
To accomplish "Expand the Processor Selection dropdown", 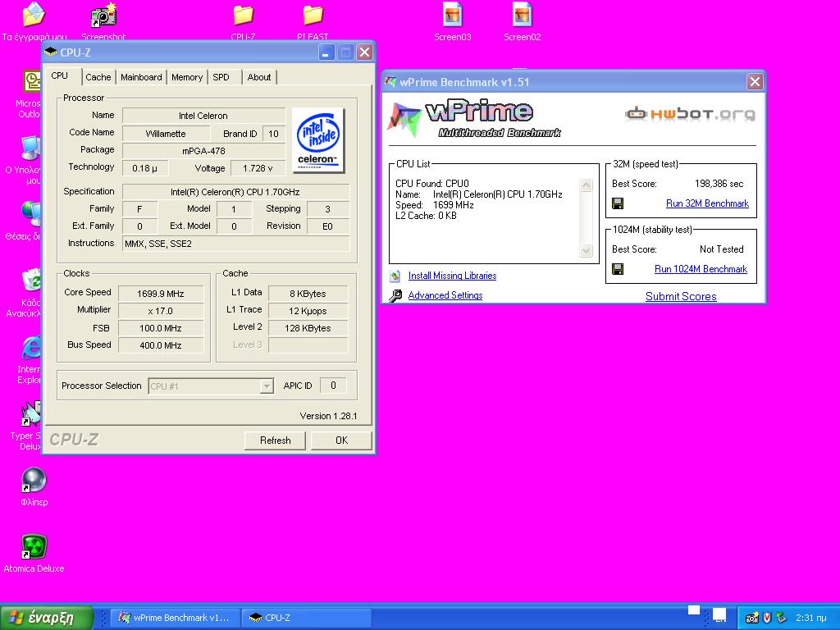I will tap(267, 386).
